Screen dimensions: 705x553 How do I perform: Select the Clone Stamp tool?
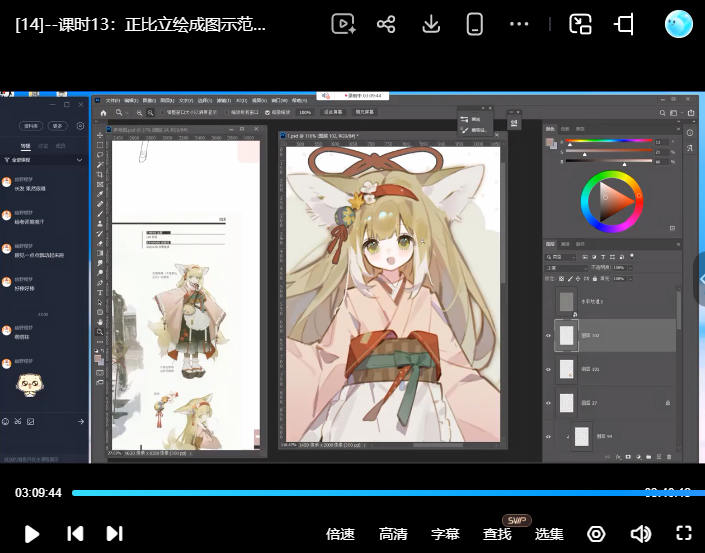(x=100, y=223)
